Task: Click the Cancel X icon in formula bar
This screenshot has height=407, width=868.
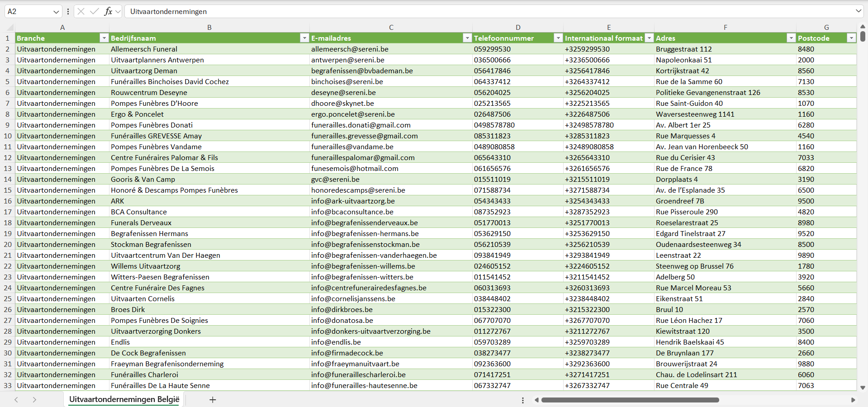Action: click(x=81, y=11)
